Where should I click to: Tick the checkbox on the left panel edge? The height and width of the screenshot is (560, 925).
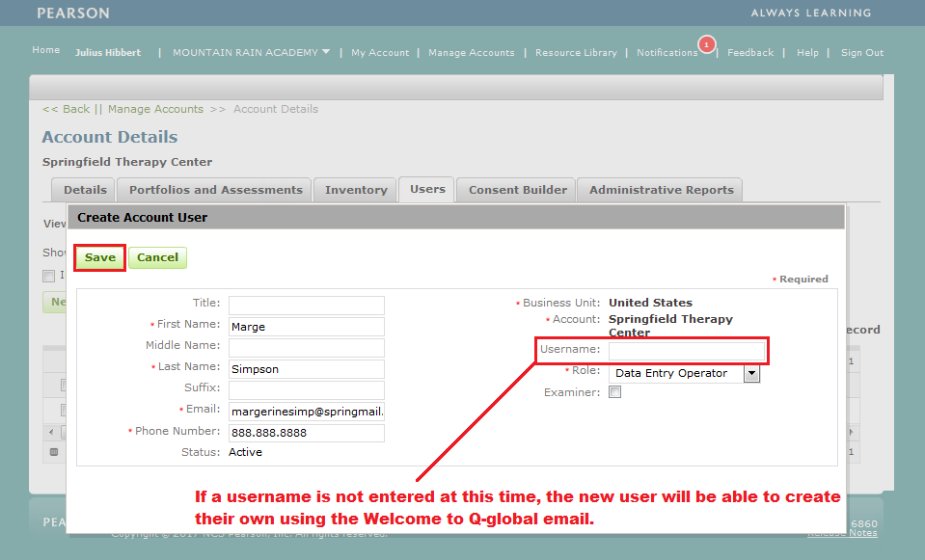[x=48, y=276]
